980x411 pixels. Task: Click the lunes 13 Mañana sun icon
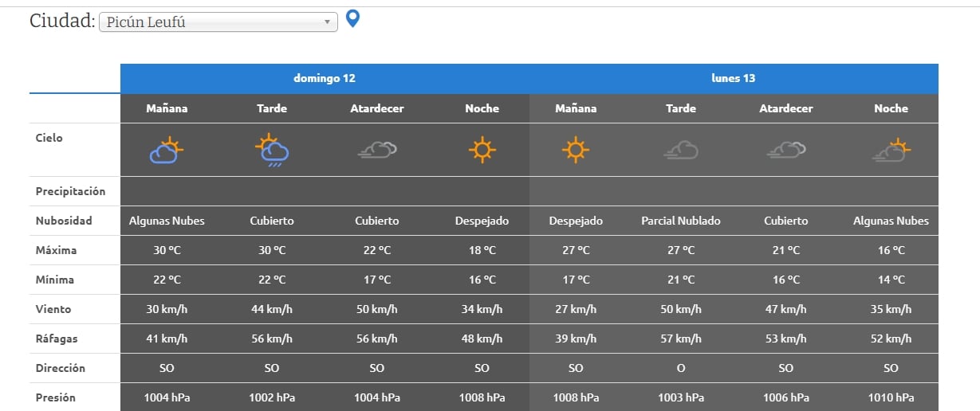(576, 150)
